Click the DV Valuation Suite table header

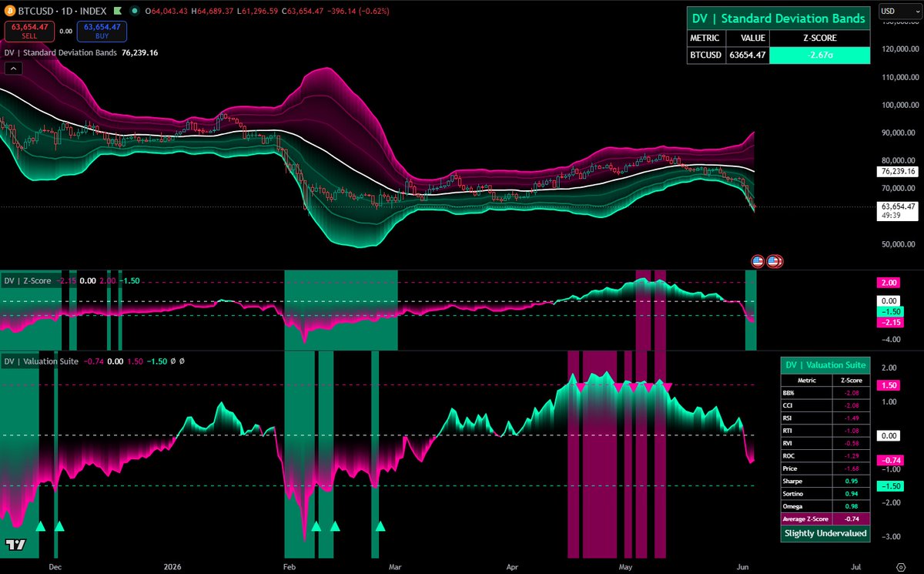(x=825, y=364)
